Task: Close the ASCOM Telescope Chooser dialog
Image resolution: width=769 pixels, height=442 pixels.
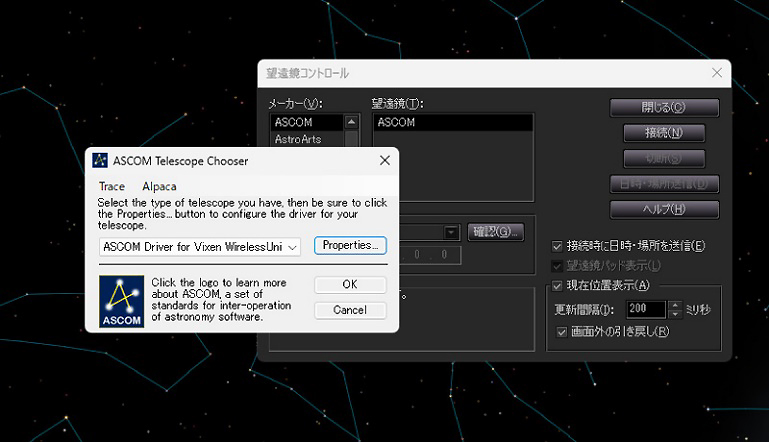Action: (384, 160)
